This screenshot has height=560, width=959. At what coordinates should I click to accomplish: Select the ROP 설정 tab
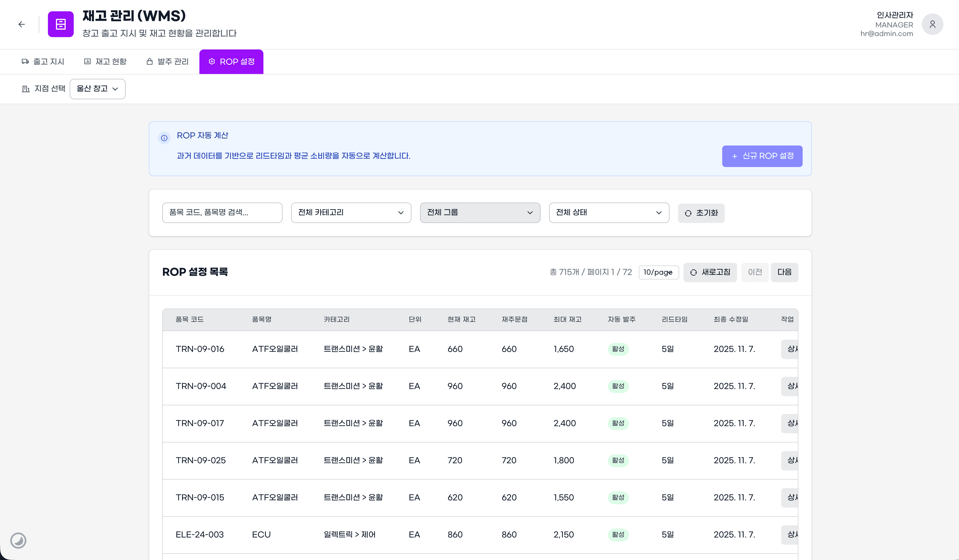click(x=231, y=62)
